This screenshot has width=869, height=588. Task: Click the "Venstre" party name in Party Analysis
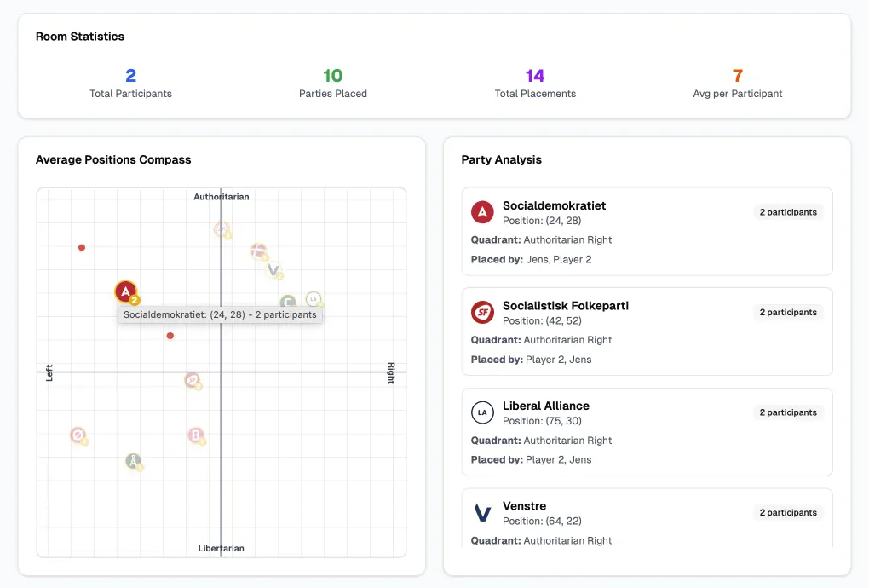[x=524, y=506]
